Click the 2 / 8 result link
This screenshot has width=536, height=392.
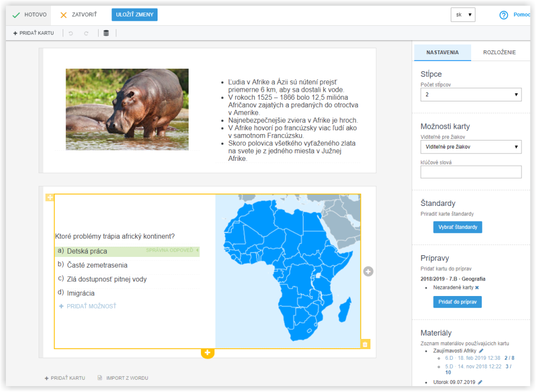(x=509, y=358)
